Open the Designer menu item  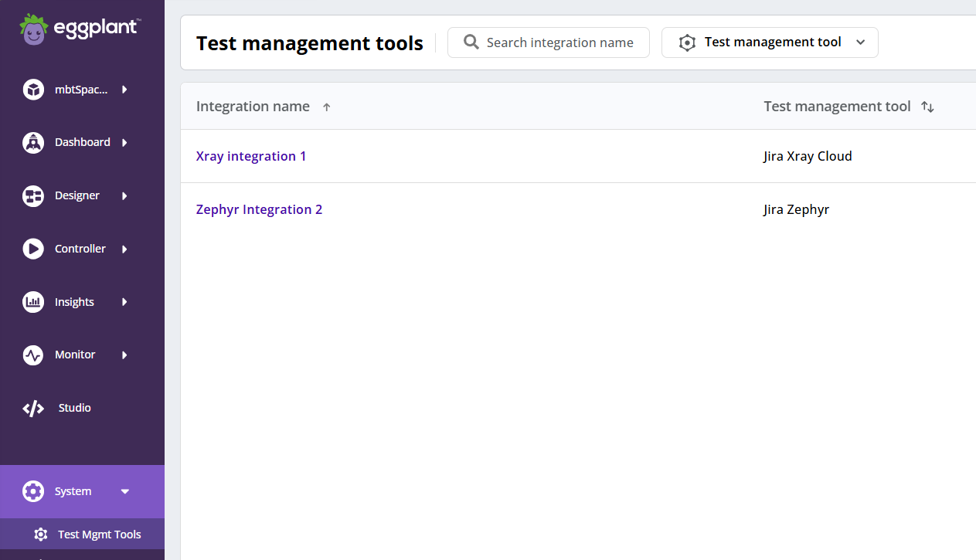click(83, 196)
